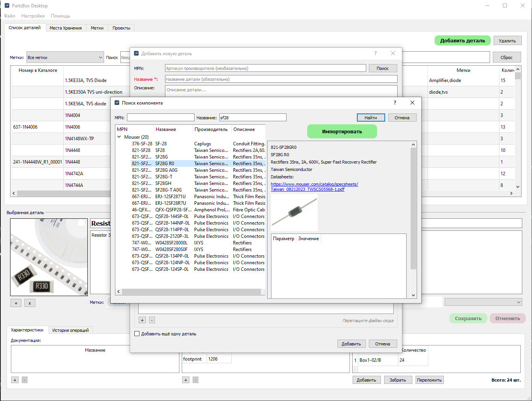Image resolution: width=532 pixels, height=401 pixels.
Task: Click plus under characteristics table
Action: tap(186, 380)
